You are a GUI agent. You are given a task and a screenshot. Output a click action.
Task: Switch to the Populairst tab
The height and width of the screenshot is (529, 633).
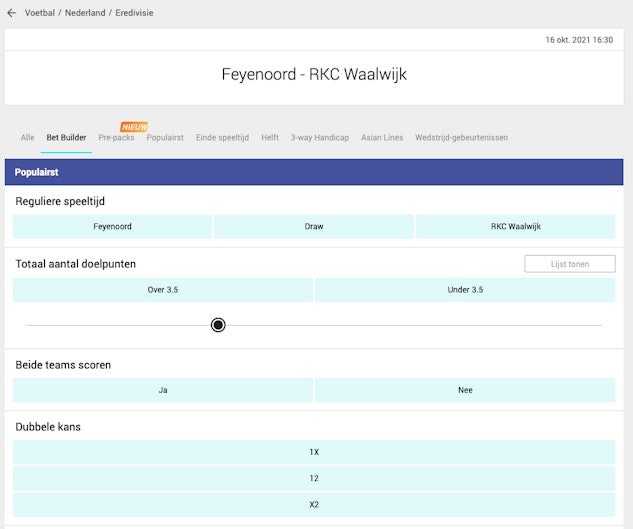pos(165,138)
